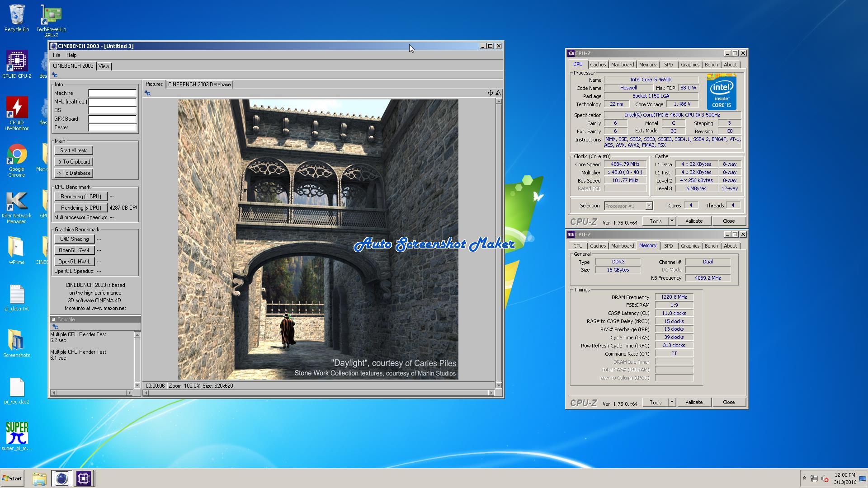Image resolution: width=868 pixels, height=488 pixels.
Task: Open About tab in lower CPU-Z window
Action: click(x=730, y=246)
